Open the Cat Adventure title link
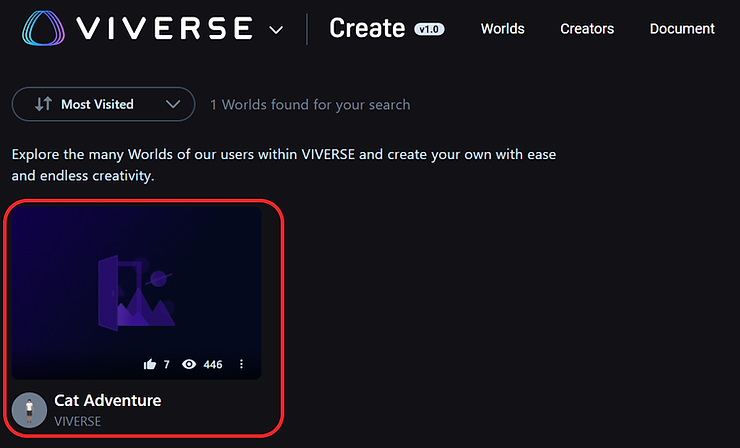Image resolution: width=740 pixels, height=448 pixels. (108, 400)
